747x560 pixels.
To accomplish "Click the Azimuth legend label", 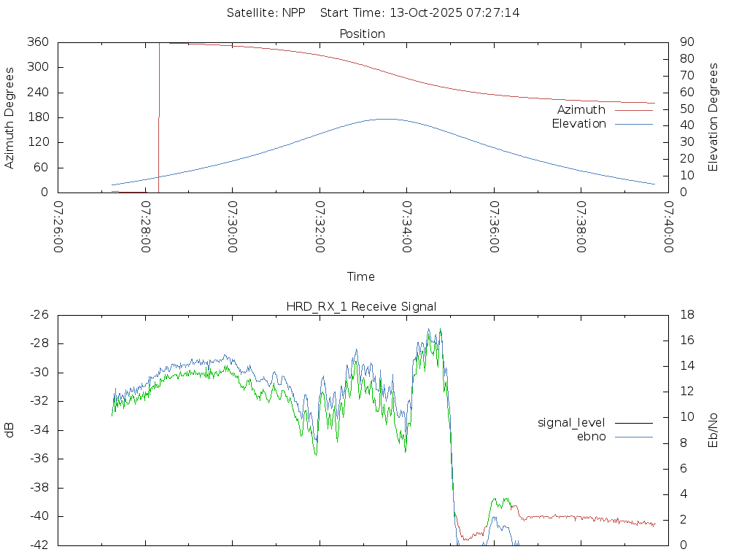I will pyautogui.click(x=581, y=110).
